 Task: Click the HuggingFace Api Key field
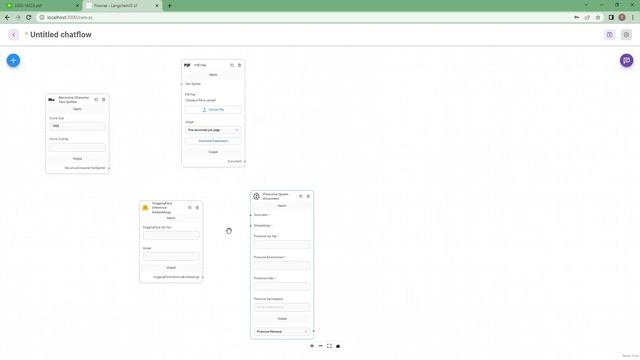(x=171, y=235)
